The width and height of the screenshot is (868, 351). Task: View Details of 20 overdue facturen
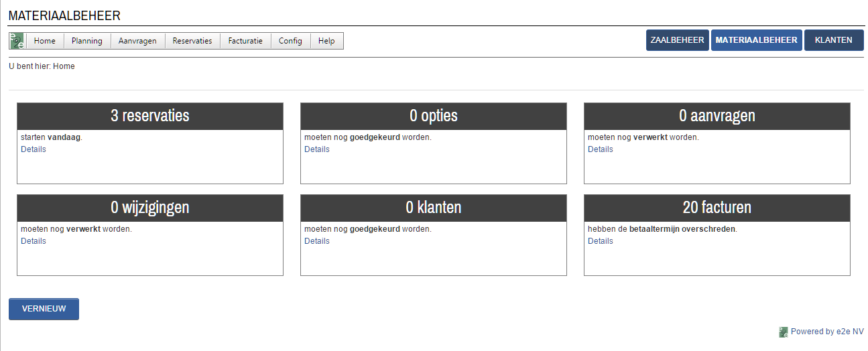coord(601,241)
